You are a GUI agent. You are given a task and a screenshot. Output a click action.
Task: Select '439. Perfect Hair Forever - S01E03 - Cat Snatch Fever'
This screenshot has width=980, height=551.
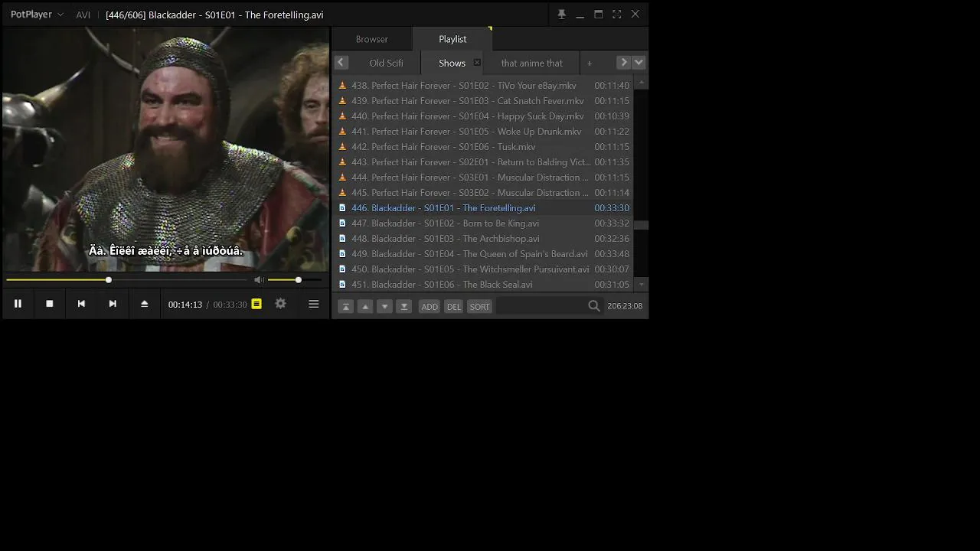(x=483, y=101)
